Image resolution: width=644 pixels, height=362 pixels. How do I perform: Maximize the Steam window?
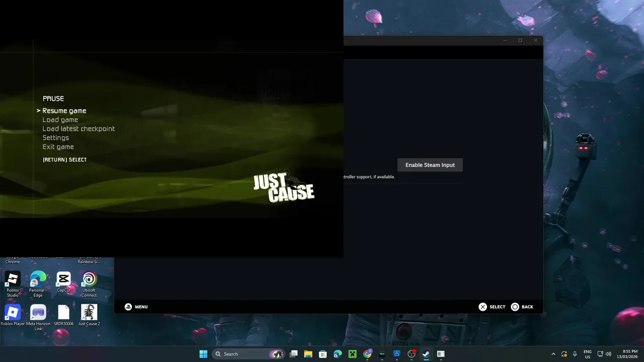click(x=520, y=40)
